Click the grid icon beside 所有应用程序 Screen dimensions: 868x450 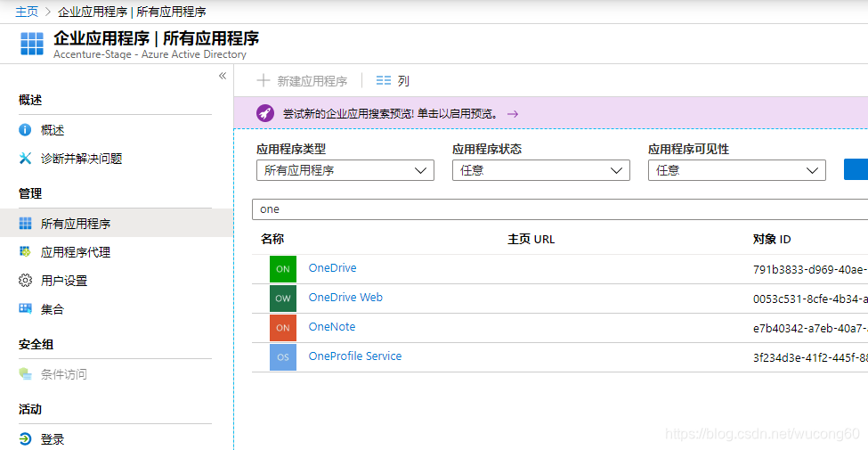(25, 224)
